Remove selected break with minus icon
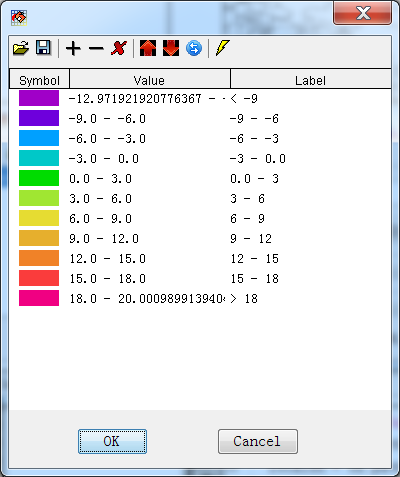 [x=96, y=49]
